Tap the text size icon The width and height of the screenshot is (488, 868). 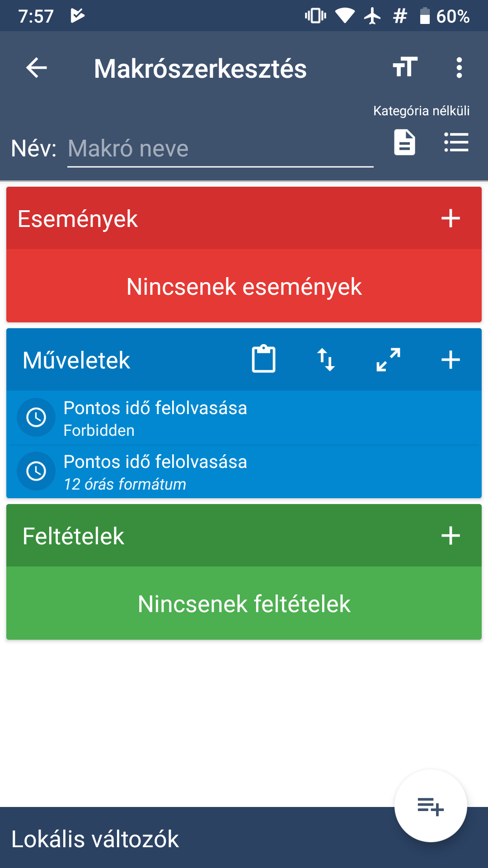coord(405,68)
